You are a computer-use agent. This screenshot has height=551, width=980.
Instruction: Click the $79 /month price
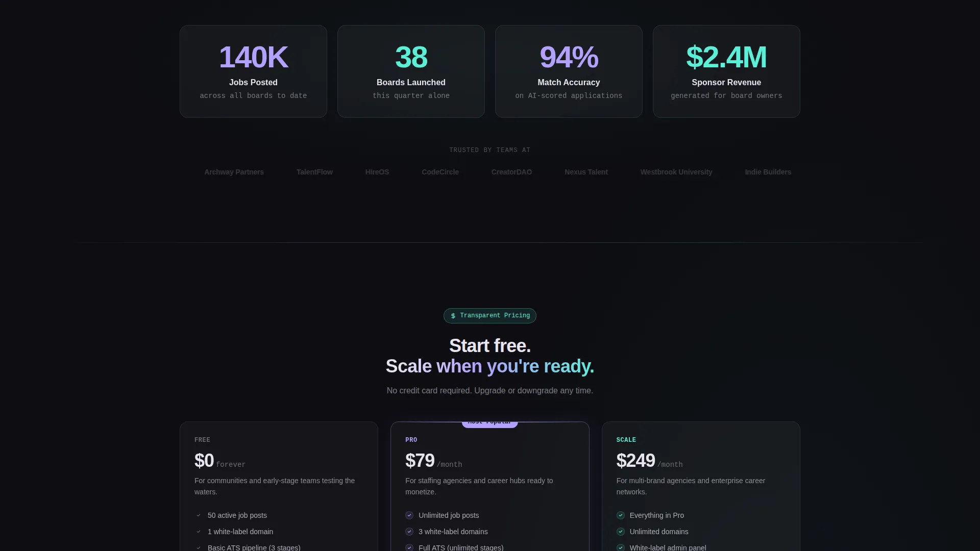coord(434,461)
